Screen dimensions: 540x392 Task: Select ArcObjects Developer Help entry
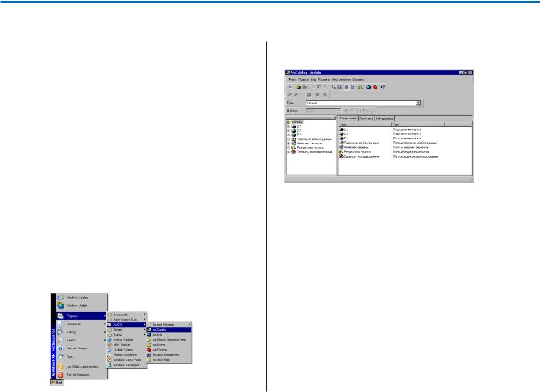(x=169, y=339)
